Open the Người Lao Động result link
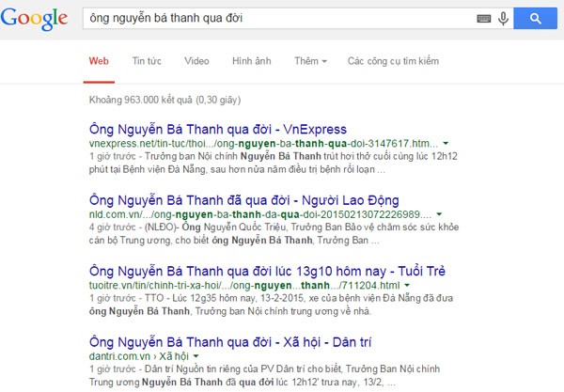The width and height of the screenshot is (564, 392). [244, 200]
